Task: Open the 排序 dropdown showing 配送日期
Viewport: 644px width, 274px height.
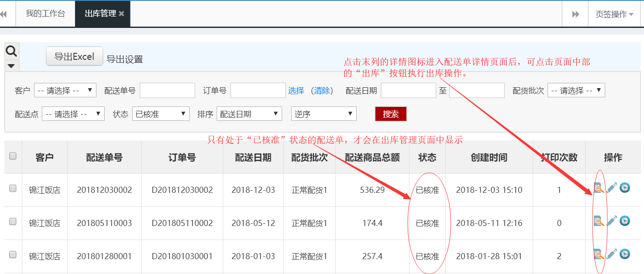Action: (x=249, y=114)
